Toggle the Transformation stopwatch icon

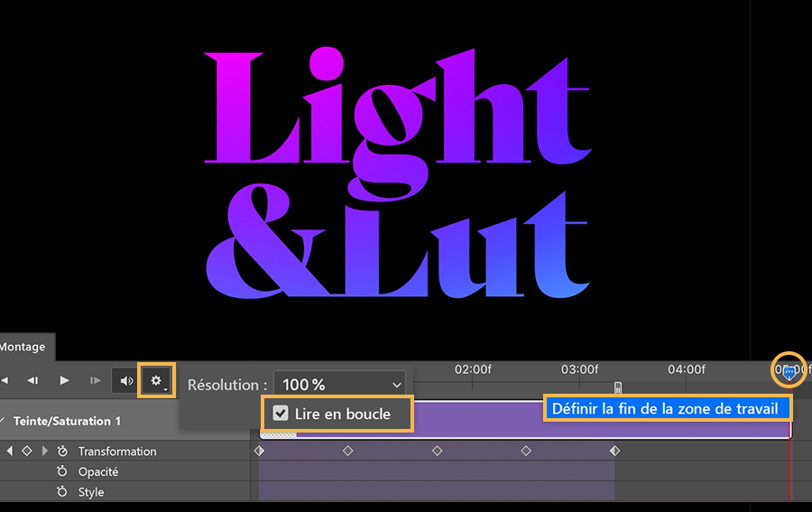(62, 451)
